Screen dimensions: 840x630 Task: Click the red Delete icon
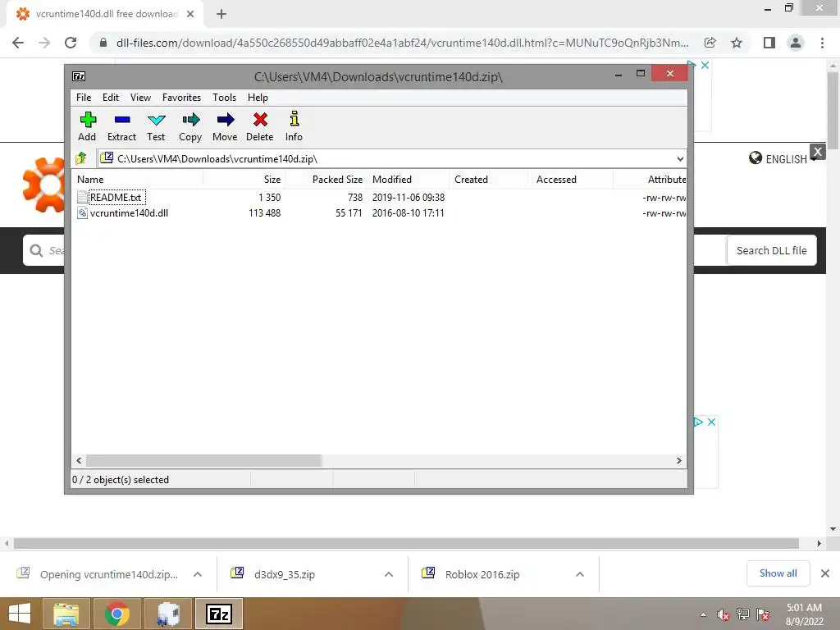pyautogui.click(x=260, y=120)
